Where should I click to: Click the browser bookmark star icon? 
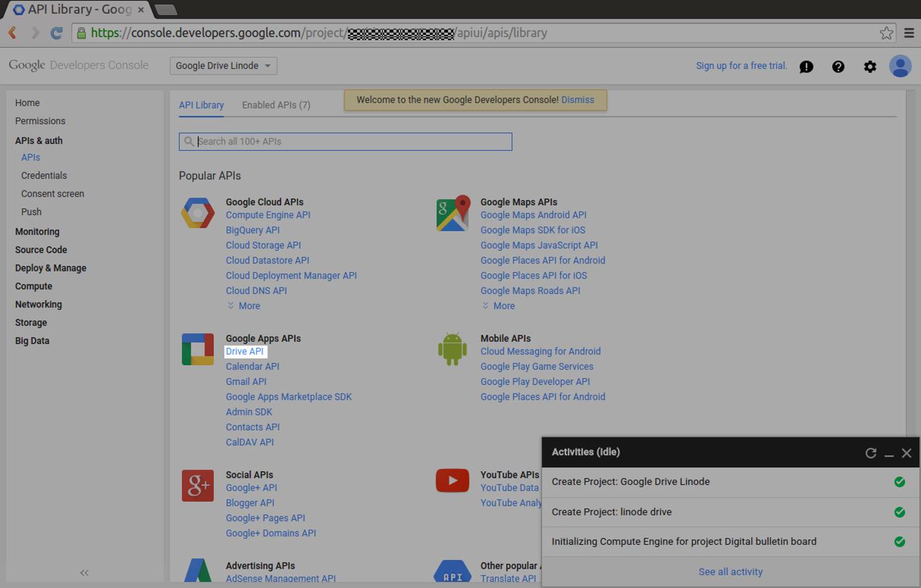point(887,32)
